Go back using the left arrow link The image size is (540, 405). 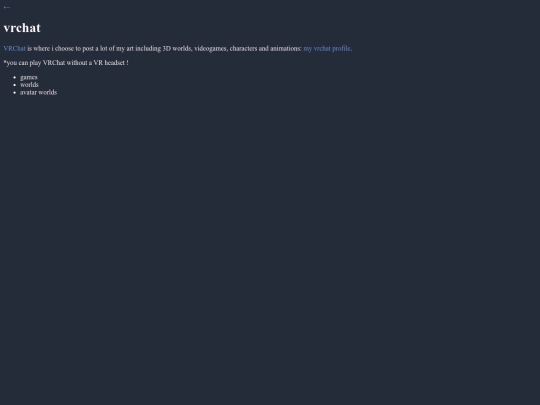coord(7,7)
